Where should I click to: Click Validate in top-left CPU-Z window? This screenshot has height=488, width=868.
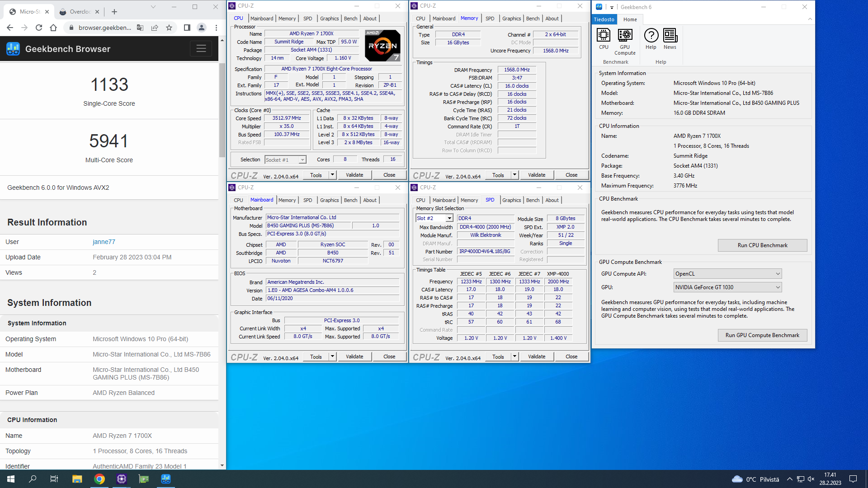[x=354, y=175]
